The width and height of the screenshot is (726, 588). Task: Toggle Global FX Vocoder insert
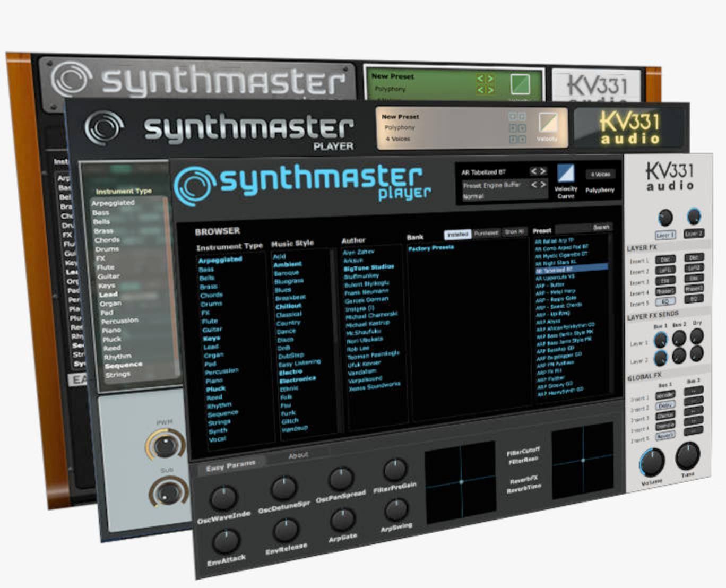[x=664, y=395]
